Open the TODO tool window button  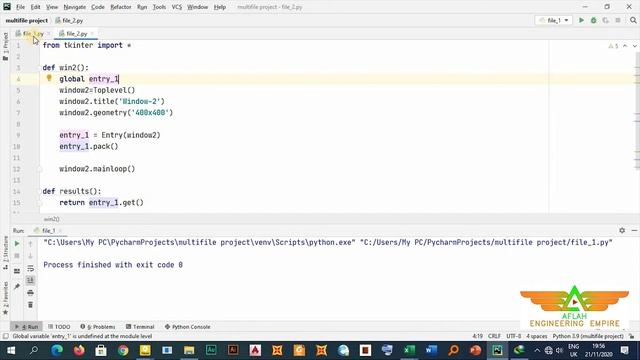tap(59, 327)
